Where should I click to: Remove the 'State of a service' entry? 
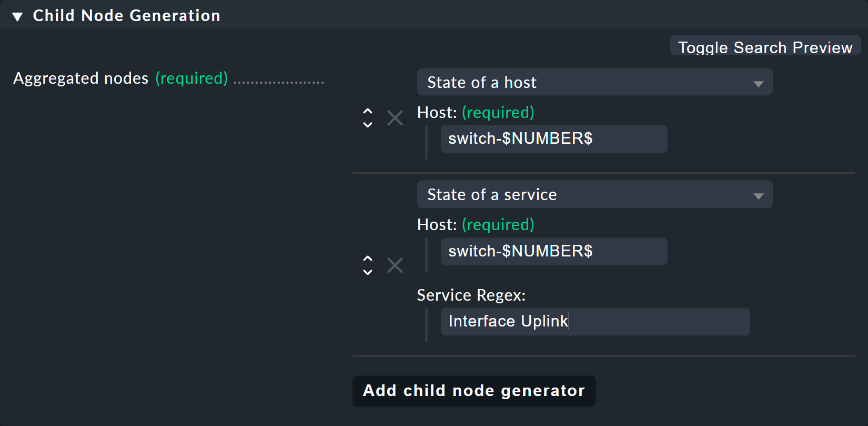[395, 265]
